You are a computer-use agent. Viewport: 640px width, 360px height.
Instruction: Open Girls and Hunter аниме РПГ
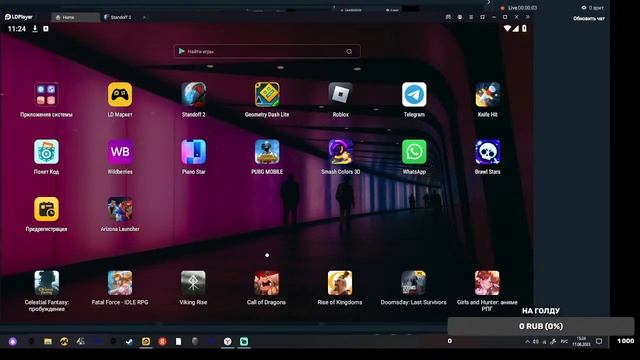487,282
